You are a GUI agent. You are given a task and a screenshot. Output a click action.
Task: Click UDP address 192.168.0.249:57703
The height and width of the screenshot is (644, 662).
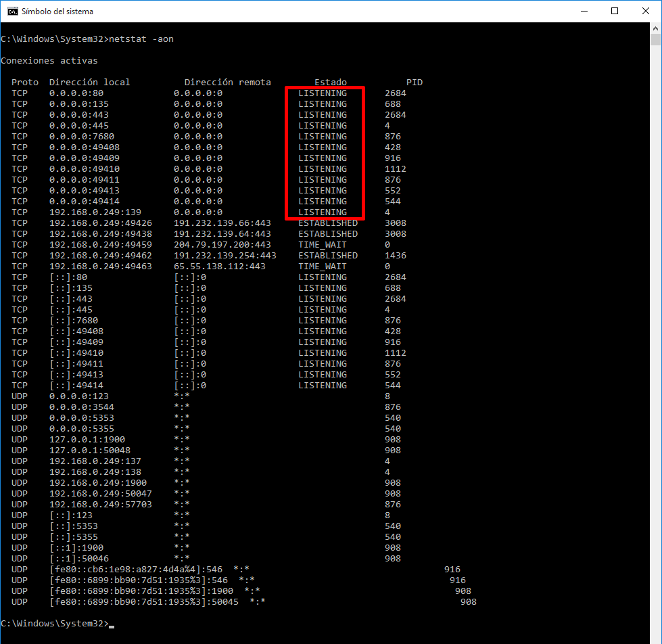(101, 505)
